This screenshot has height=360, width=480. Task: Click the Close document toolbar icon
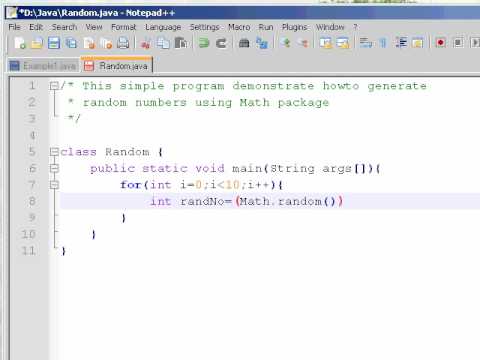[x=89, y=43]
